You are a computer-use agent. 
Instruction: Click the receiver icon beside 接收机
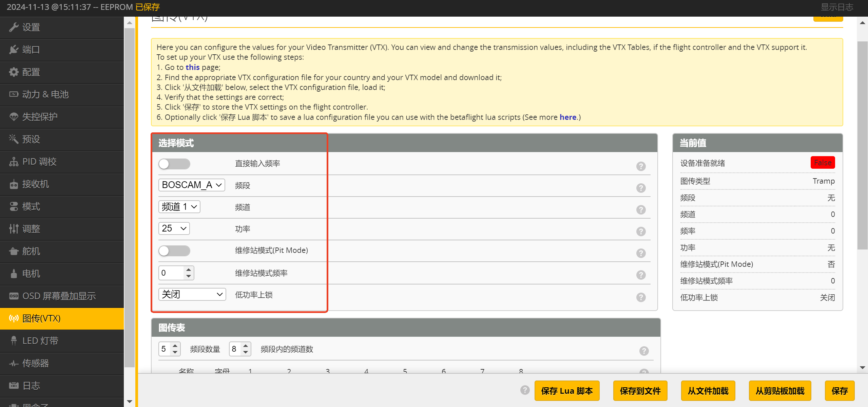coord(14,184)
